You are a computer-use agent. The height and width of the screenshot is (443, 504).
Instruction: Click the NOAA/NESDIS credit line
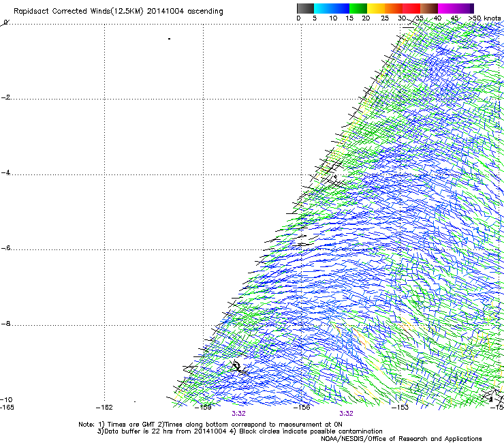pos(401,439)
